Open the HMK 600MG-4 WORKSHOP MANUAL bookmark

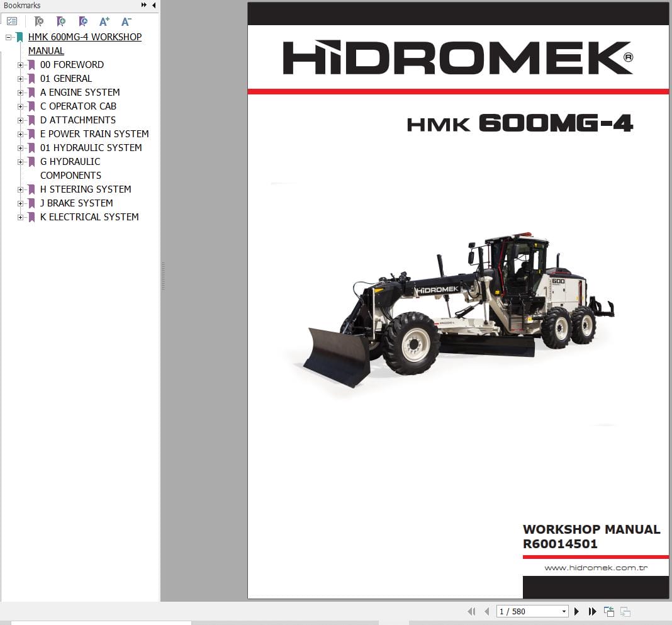click(x=85, y=43)
